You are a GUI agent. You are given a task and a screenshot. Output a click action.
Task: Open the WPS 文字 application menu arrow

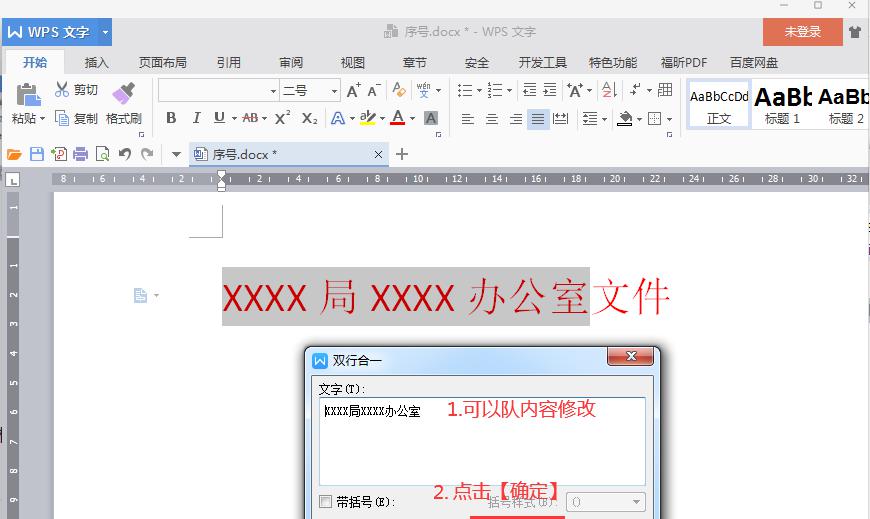click(105, 32)
